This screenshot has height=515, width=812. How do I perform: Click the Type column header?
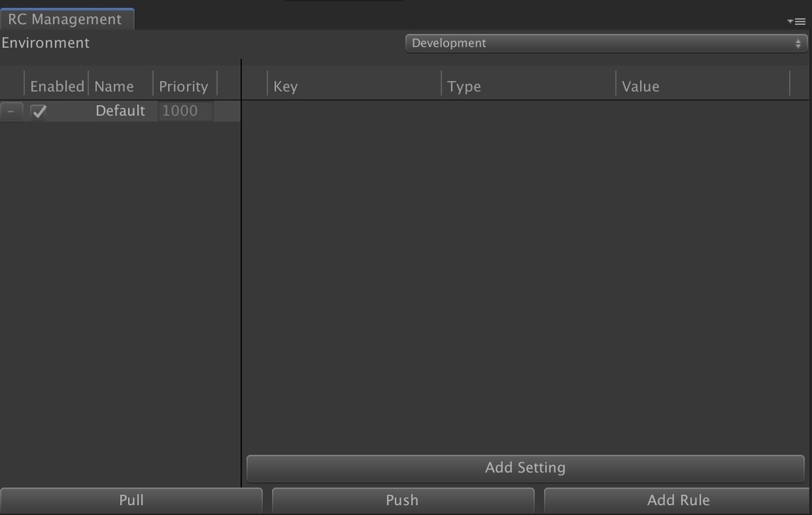tap(464, 86)
